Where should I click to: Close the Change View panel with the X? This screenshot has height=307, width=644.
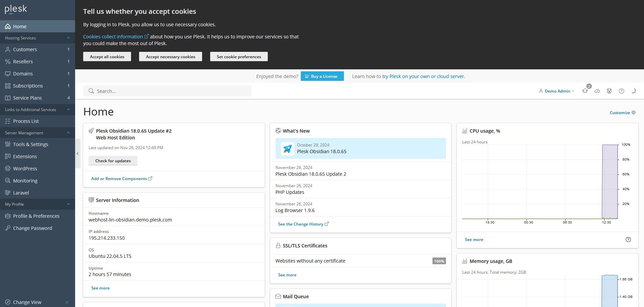(x=67, y=302)
